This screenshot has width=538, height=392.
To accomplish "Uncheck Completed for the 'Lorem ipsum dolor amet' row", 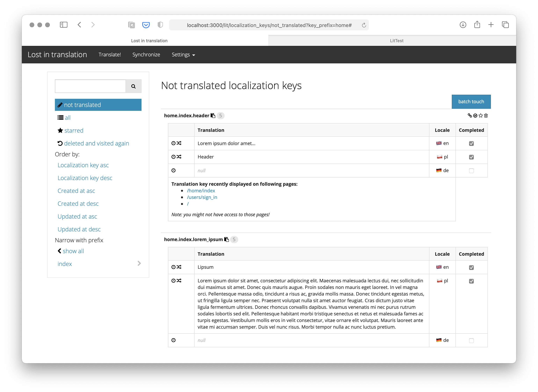I will point(471,143).
